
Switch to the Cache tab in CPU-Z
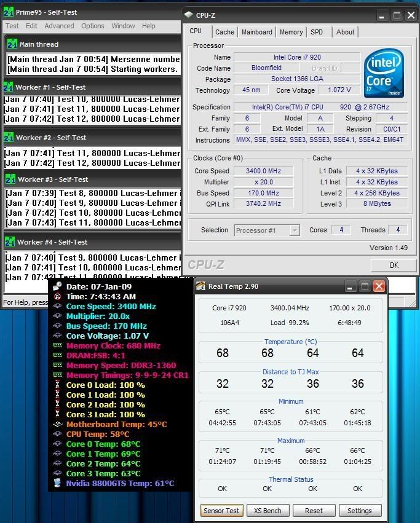point(224,32)
